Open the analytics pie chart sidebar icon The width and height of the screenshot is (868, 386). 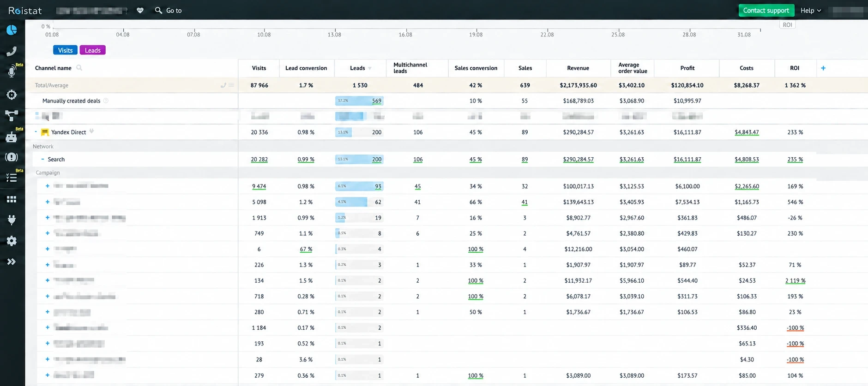pos(12,30)
